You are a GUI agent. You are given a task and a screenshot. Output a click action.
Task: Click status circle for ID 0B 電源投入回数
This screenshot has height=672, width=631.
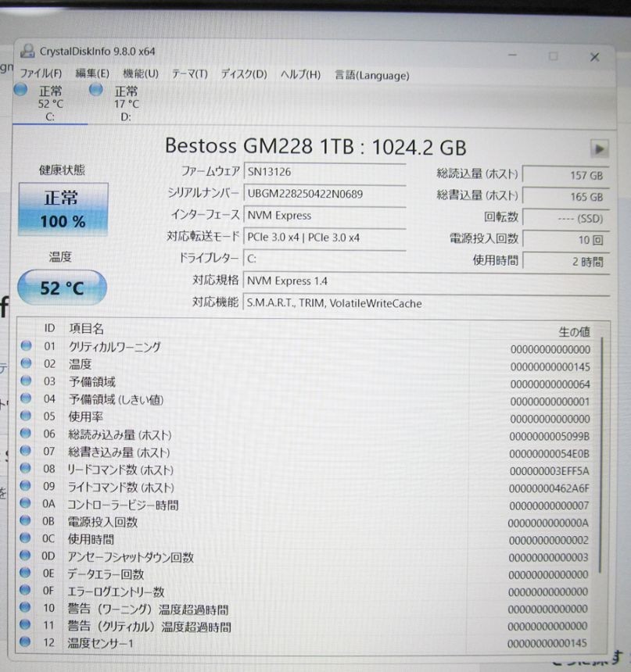[26, 520]
